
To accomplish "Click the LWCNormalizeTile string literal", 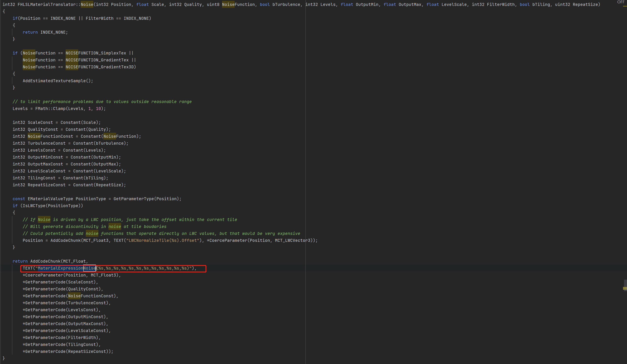I will 163,240.
